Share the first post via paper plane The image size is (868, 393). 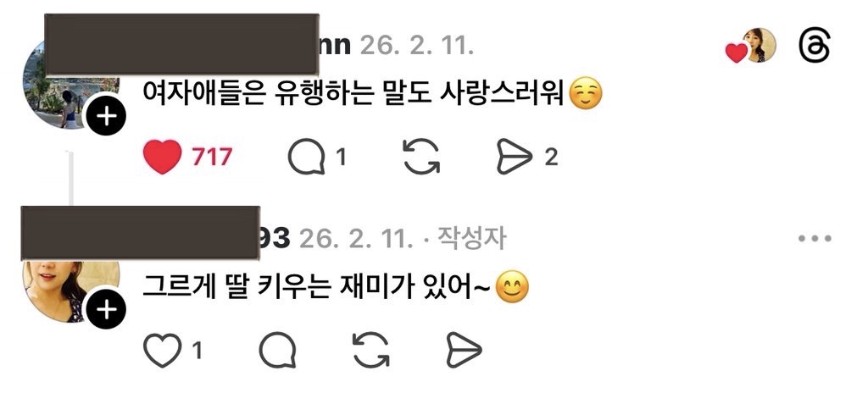coord(515,158)
